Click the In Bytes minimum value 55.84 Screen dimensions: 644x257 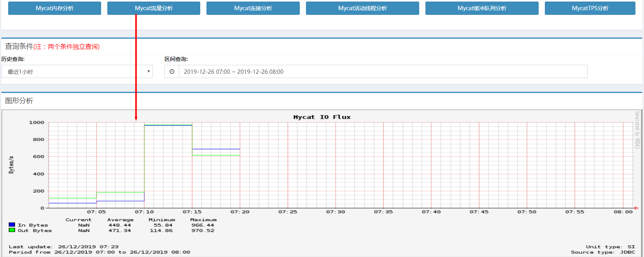[x=163, y=225]
